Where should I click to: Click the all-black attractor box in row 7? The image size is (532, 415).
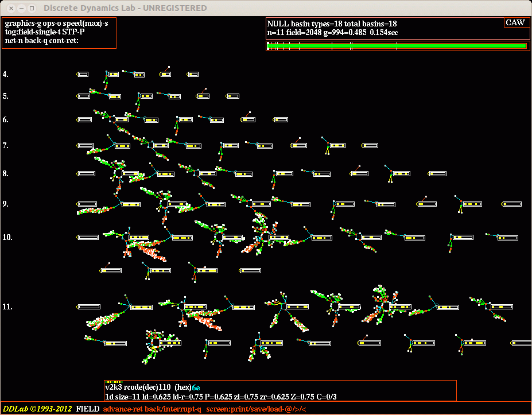(85, 146)
